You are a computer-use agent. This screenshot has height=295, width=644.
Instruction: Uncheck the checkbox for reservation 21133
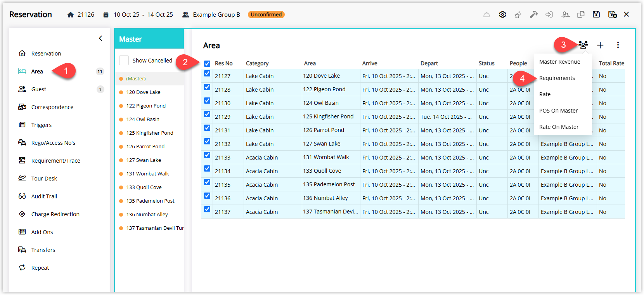[x=207, y=155]
